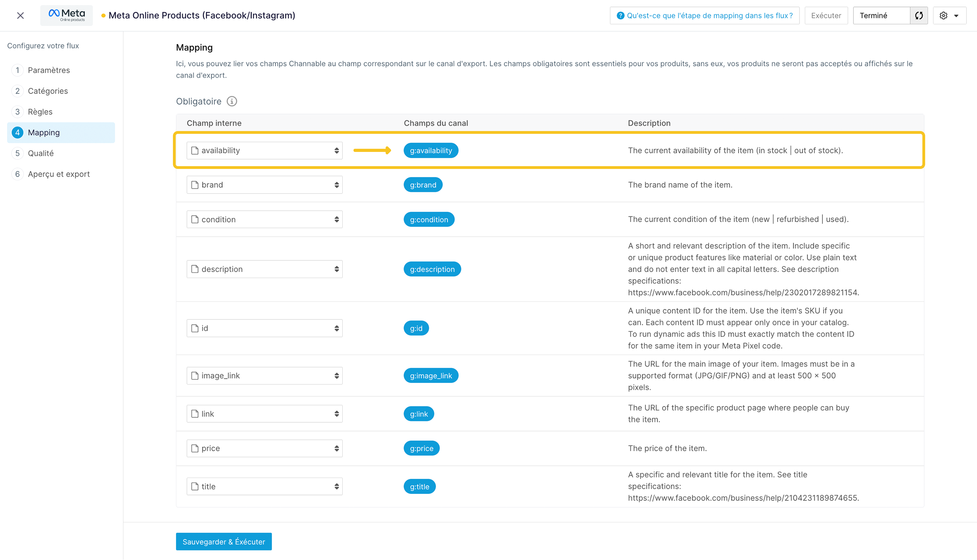Viewport: 977px width, 560px height.
Task: Go to the Paramètres step
Action: (x=49, y=70)
